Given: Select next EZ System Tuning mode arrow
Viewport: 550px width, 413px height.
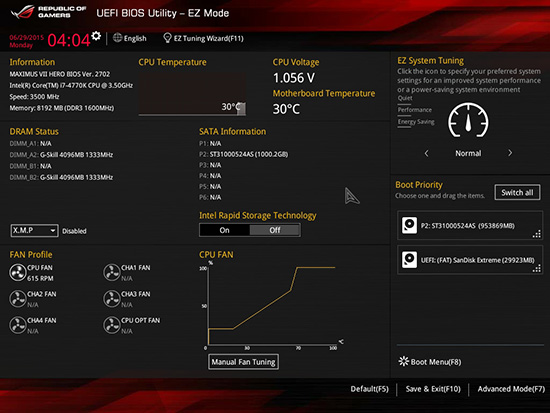Looking at the screenshot, I should tap(510, 153).
